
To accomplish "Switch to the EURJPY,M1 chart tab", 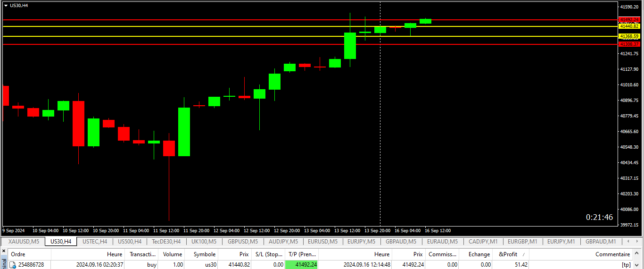I will pos(561,241).
